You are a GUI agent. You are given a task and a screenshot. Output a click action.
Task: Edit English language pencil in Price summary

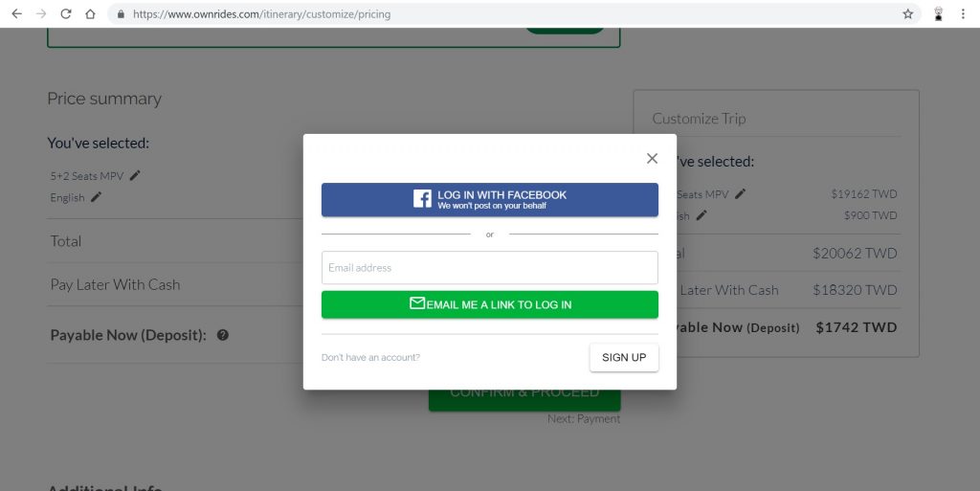(96, 197)
